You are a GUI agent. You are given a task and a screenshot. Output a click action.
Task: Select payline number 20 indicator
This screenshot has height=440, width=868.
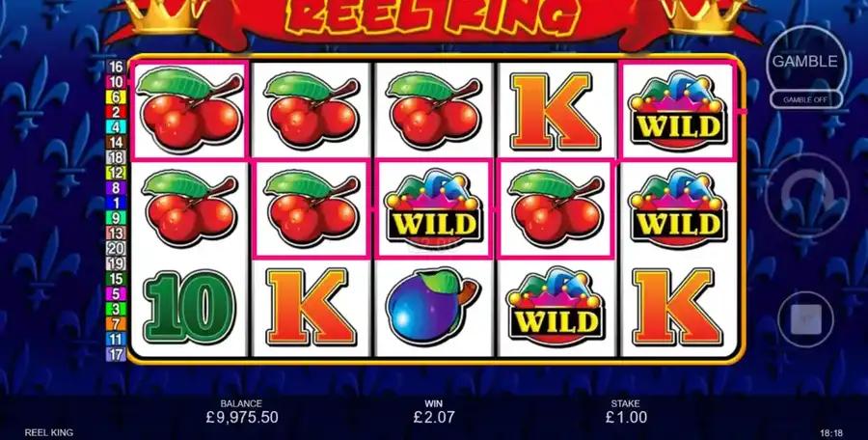coord(117,248)
